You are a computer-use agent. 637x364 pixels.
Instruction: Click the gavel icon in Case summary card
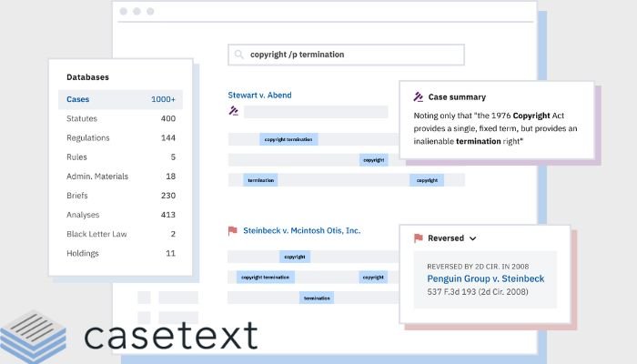point(419,96)
